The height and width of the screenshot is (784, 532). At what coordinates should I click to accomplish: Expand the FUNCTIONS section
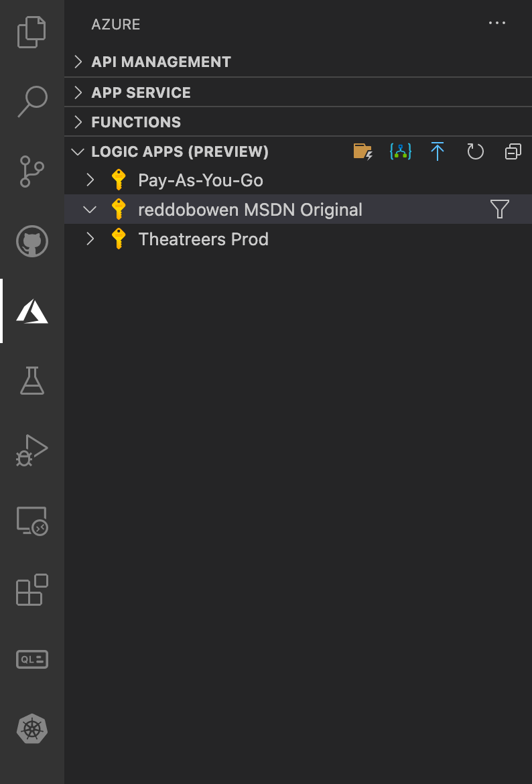click(78, 122)
